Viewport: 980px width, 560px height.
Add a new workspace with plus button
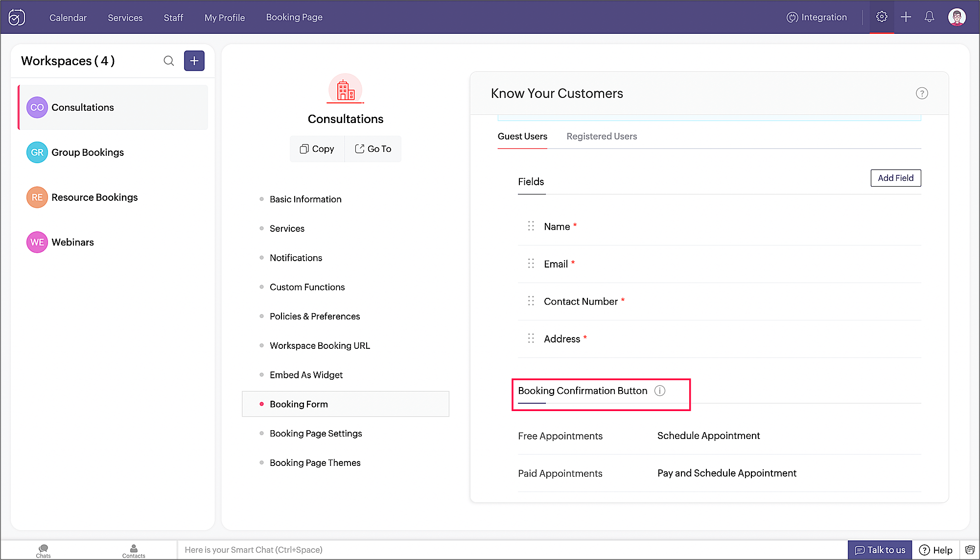point(194,61)
